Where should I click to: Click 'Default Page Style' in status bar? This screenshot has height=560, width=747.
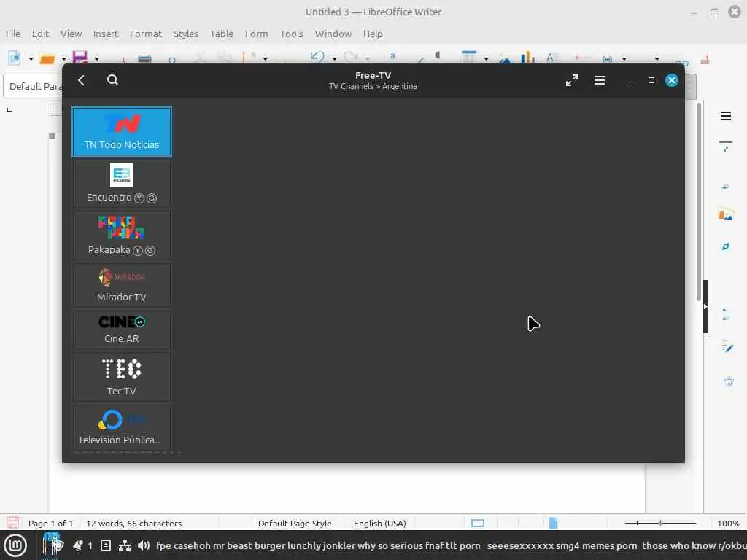click(x=295, y=524)
